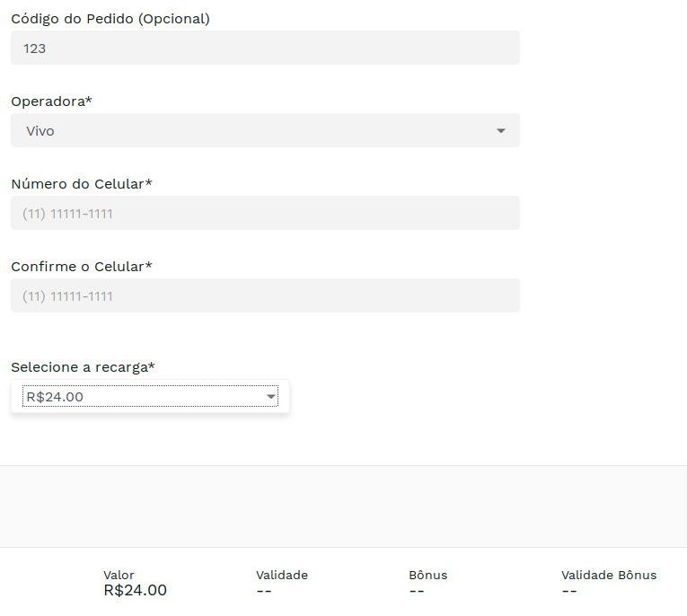
Task: Click the "Número do Celular*" label
Action: [82, 184]
